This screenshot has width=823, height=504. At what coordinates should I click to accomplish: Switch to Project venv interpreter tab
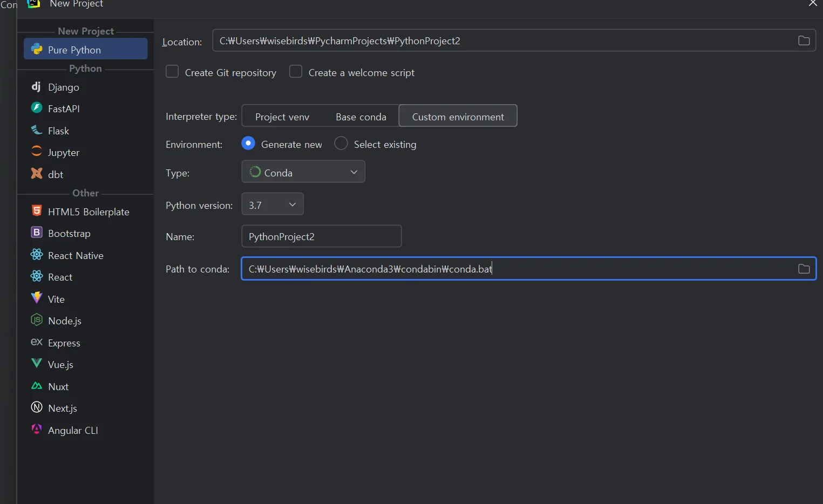click(x=282, y=117)
